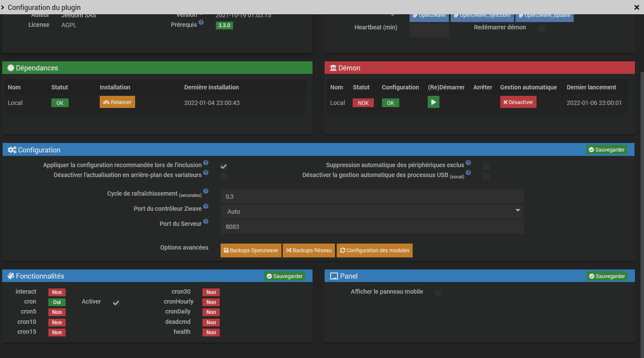The image size is (644, 358).
Task: Click help icon next to Prérequis
Action: (x=201, y=22)
